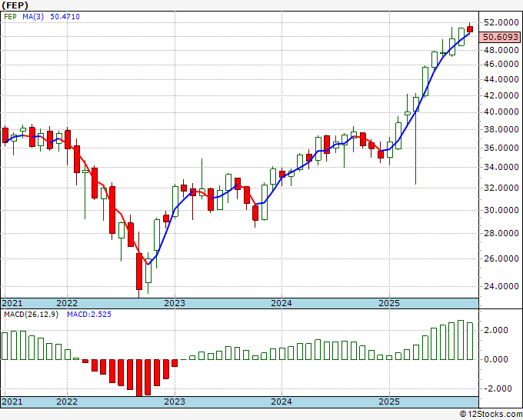Click 2021 on the price chart timeline

click(x=12, y=303)
